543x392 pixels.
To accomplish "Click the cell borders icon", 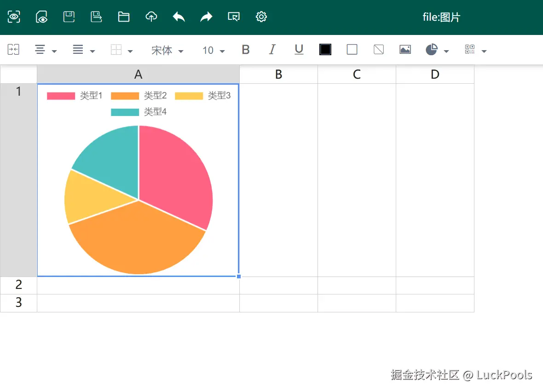I will click(116, 50).
